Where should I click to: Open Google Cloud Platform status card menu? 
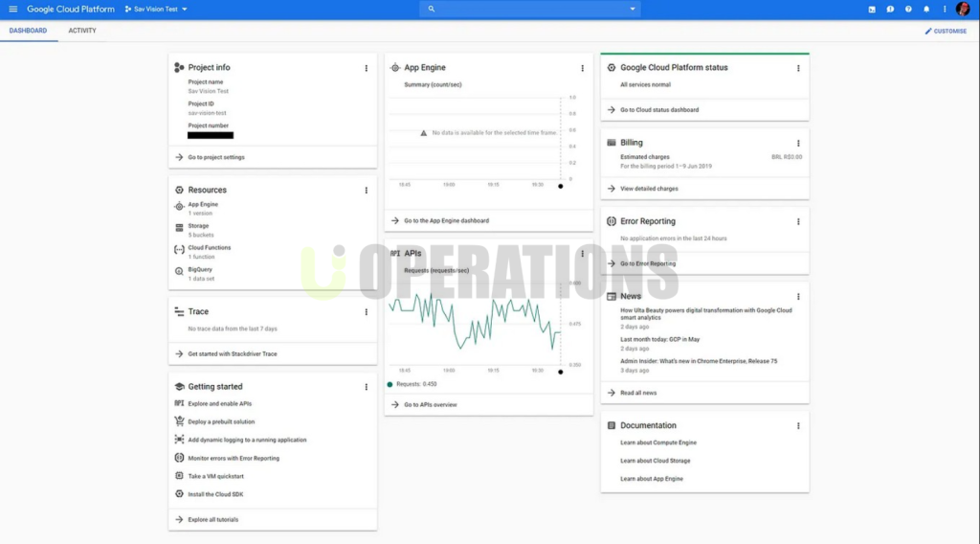coord(798,68)
